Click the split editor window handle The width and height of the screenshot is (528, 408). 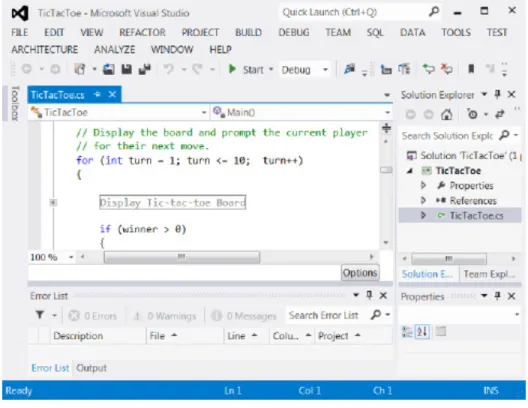tap(386, 128)
